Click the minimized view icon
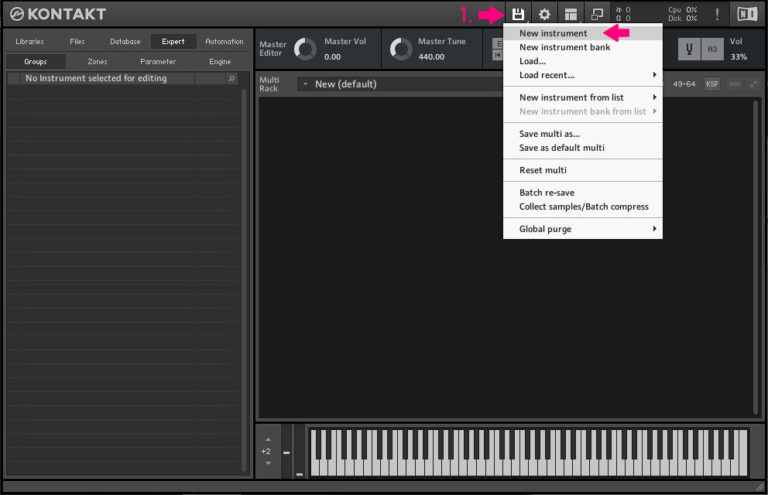768x495 pixels. click(598, 14)
